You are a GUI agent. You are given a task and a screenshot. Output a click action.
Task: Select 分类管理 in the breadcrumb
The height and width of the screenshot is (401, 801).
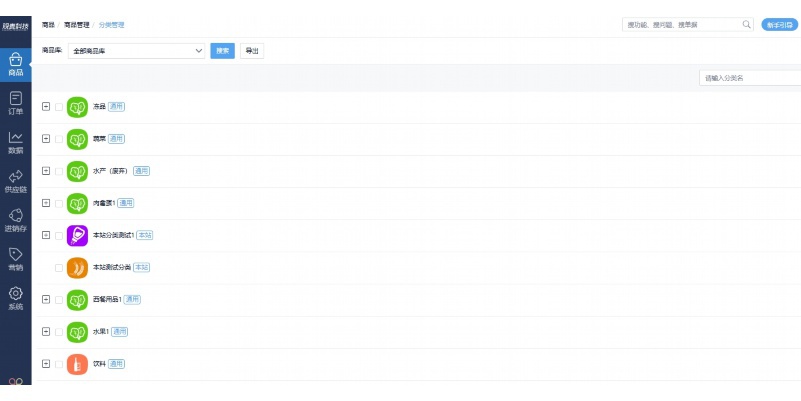[111, 25]
